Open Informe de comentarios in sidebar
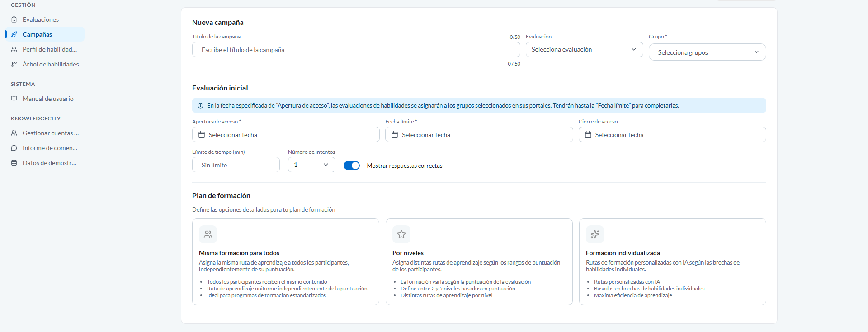Viewport: 868px width, 332px height. tap(45, 148)
